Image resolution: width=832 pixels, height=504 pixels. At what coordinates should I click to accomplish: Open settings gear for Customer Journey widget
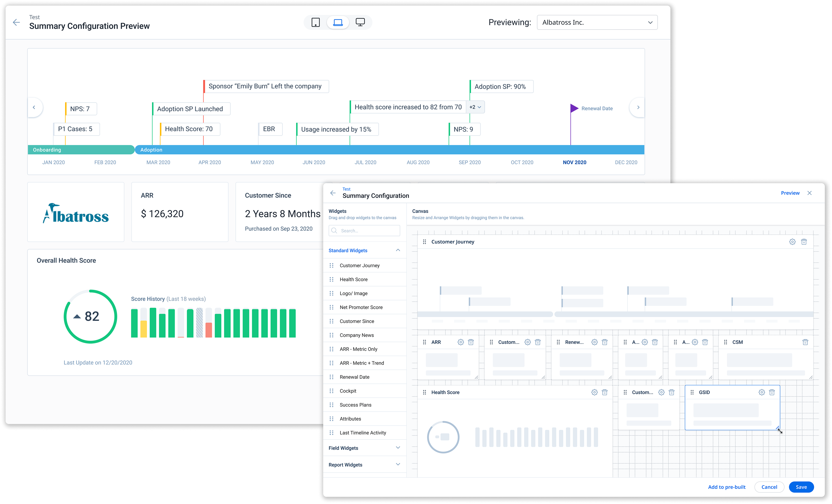click(x=792, y=242)
